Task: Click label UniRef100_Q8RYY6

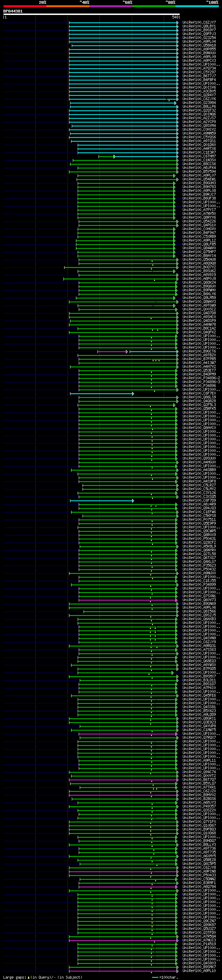Action: (x=199, y=218)
